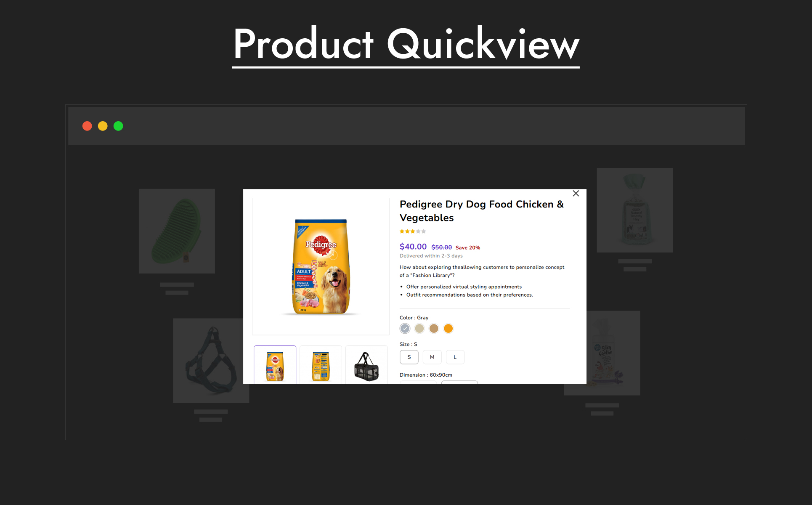Select size S option

(x=409, y=357)
